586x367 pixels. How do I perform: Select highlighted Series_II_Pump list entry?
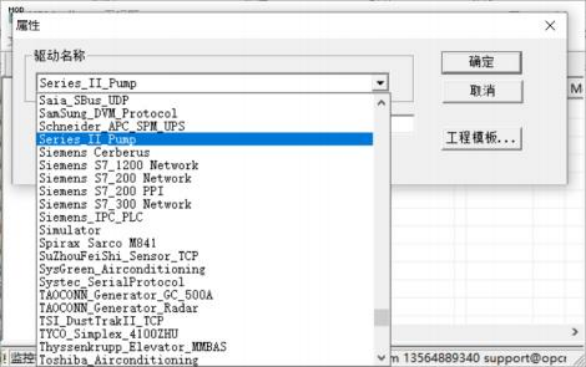205,139
